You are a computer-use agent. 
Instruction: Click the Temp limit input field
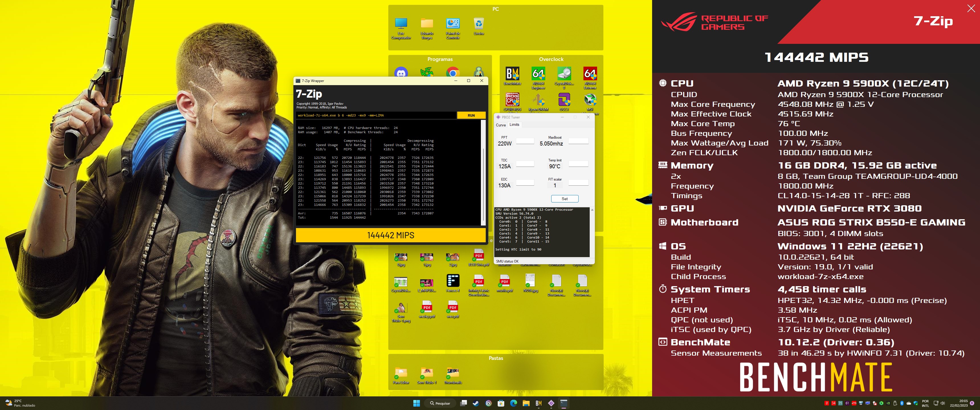578,164
